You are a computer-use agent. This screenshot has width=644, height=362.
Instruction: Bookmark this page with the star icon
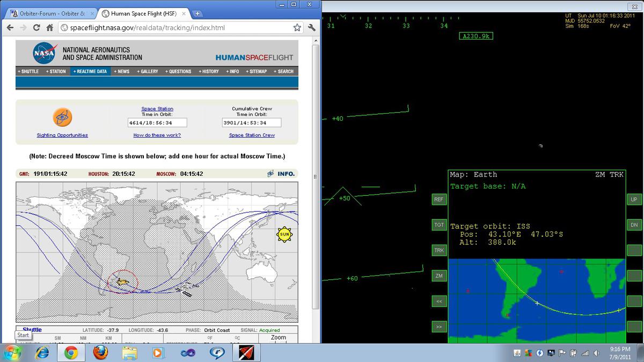297,27
